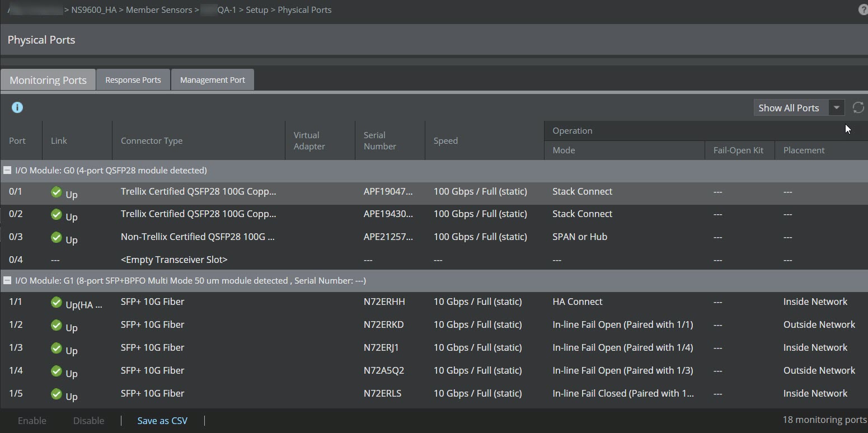
Task: Click green Up status icon for port 1/5
Action: 56,394
